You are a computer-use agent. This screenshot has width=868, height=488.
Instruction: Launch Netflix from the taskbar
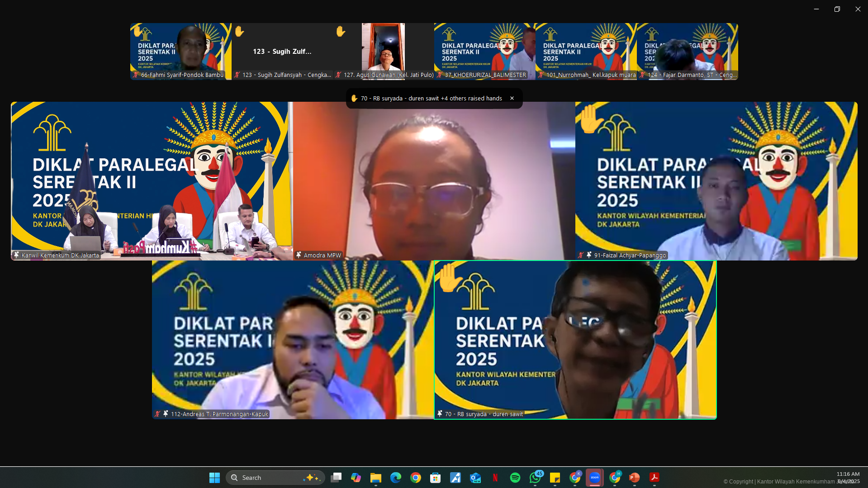pyautogui.click(x=495, y=478)
